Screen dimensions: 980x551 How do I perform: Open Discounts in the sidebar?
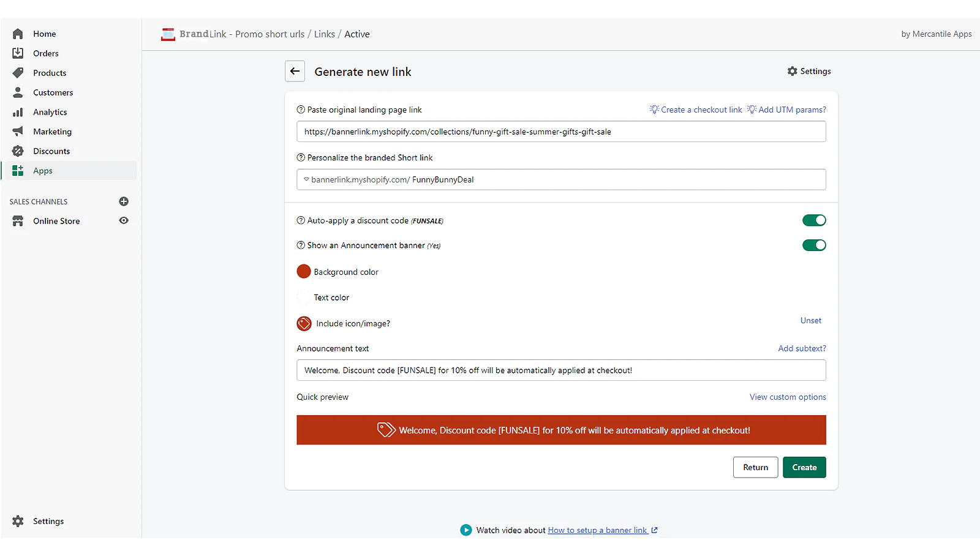(51, 151)
